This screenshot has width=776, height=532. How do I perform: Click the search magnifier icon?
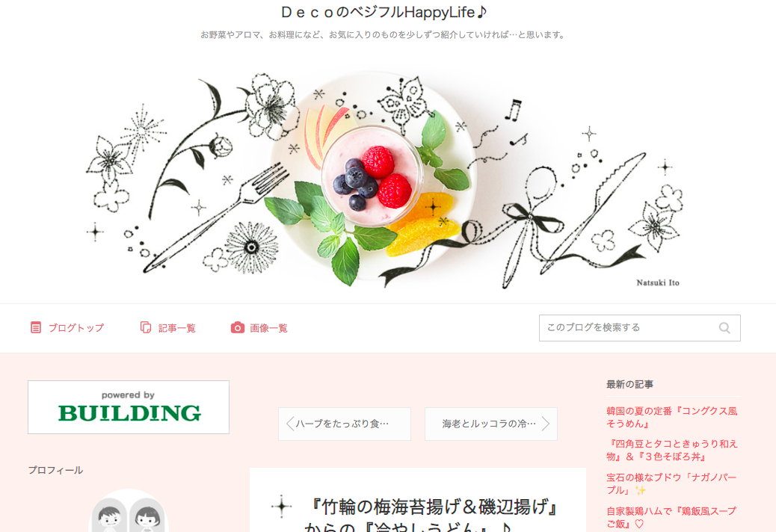point(724,328)
